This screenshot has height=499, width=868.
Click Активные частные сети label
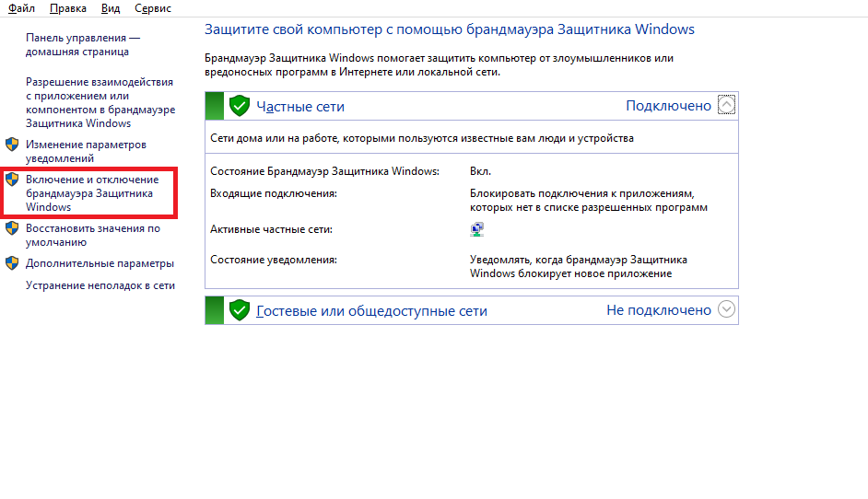[x=271, y=229]
